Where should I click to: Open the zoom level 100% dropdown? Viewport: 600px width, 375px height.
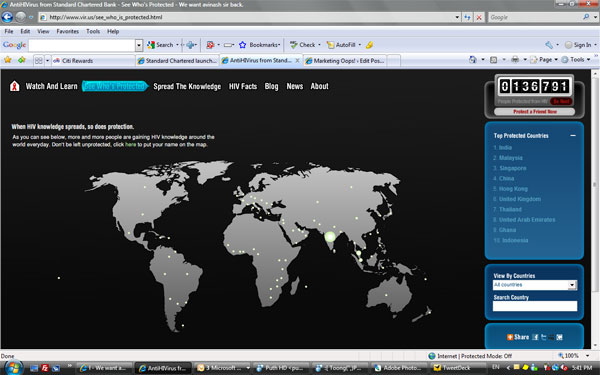587,356
